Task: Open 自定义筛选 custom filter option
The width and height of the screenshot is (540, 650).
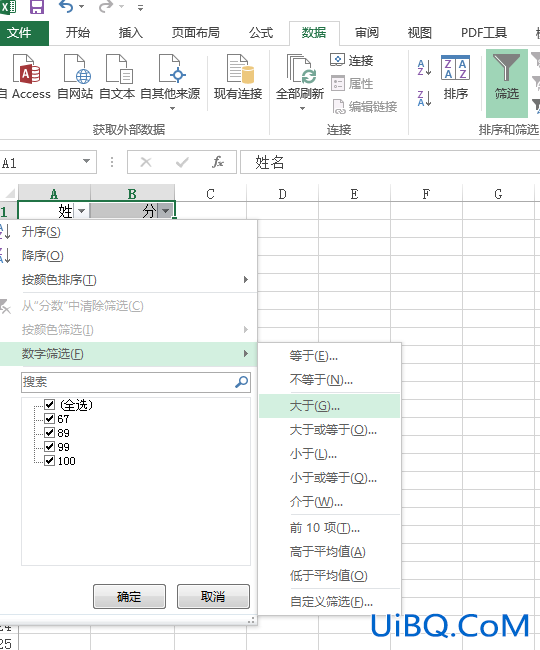Action: point(329,601)
